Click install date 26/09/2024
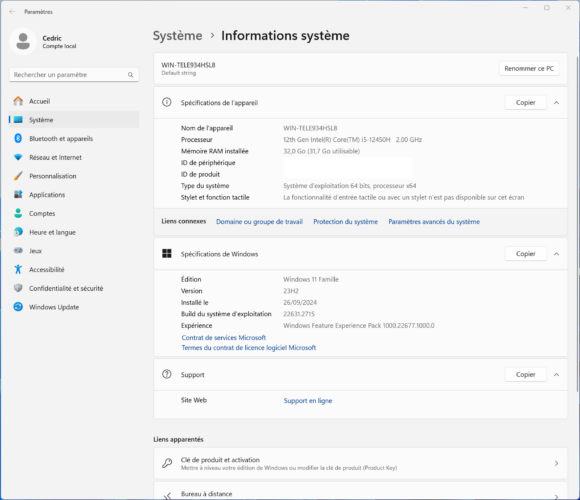The image size is (580, 500). point(300,302)
